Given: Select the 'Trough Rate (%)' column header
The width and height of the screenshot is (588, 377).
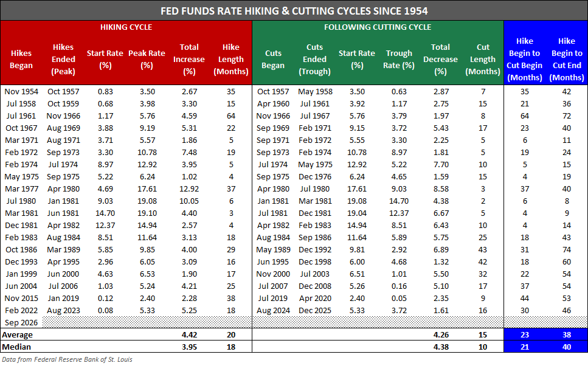Looking at the screenshot, I should pyautogui.click(x=399, y=59).
